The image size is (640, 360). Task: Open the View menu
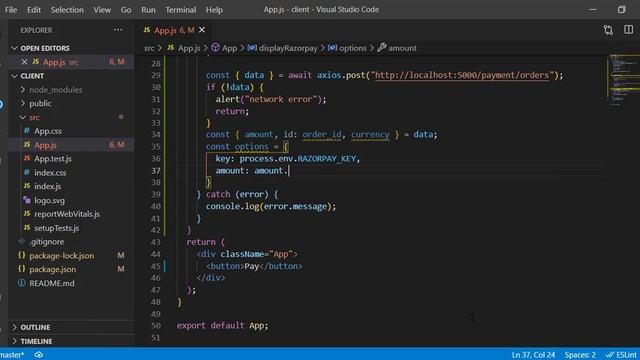(x=102, y=9)
